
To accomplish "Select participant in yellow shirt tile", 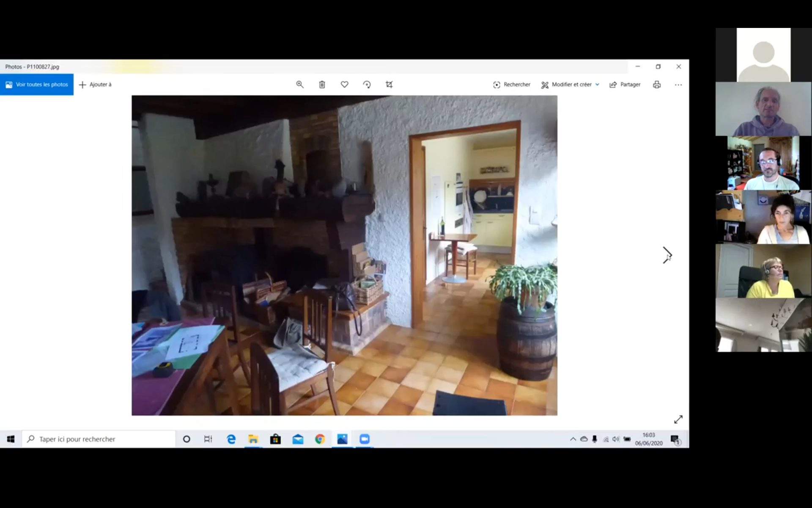I will point(763,271).
